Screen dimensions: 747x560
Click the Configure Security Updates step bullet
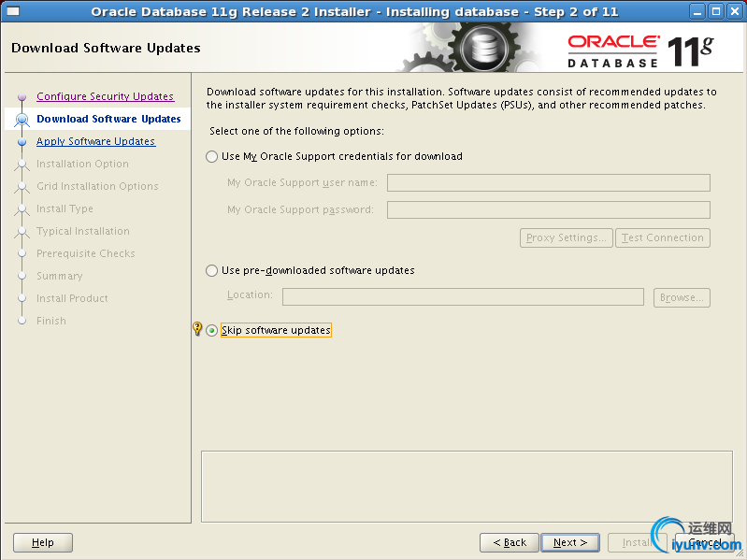coord(22,96)
